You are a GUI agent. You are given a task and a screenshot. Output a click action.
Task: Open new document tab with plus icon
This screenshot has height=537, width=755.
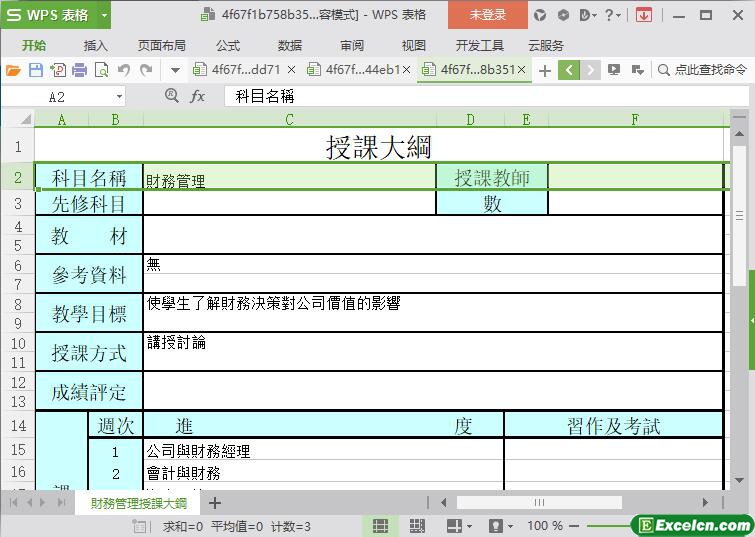pyautogui.click(x=544, y=70)
